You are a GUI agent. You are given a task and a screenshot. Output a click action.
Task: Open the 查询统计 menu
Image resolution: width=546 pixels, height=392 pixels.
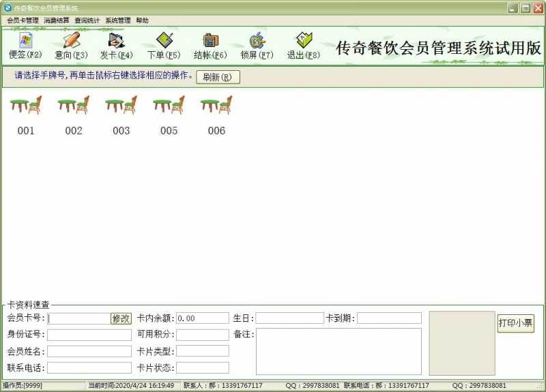tap(87, 20)
